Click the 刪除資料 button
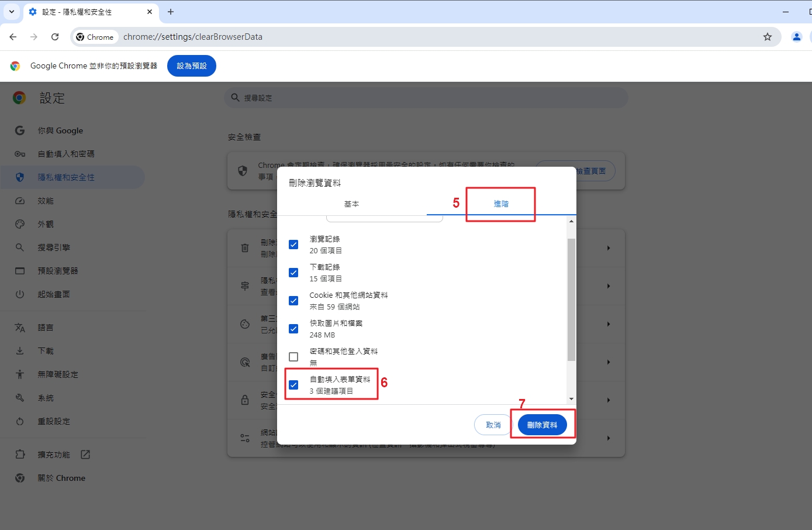The height and width of the screenshot is (530, 812). [542, 425]
